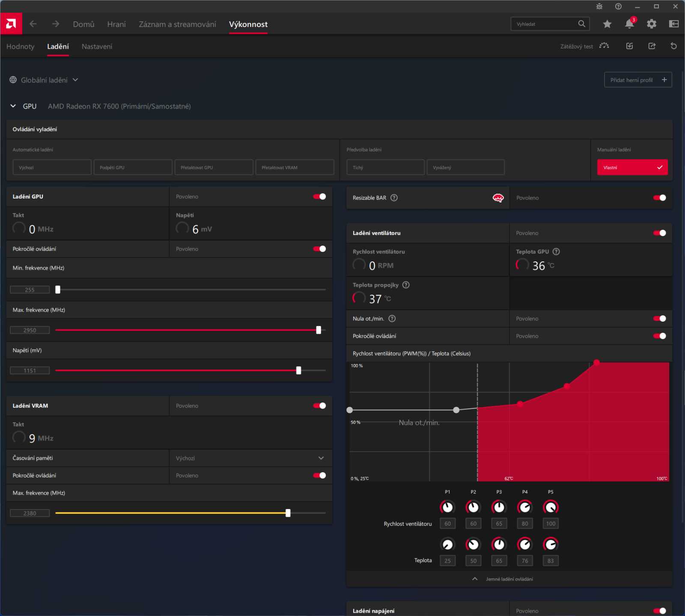
Task: Click the bug report icon
Action: coord(599,6)
